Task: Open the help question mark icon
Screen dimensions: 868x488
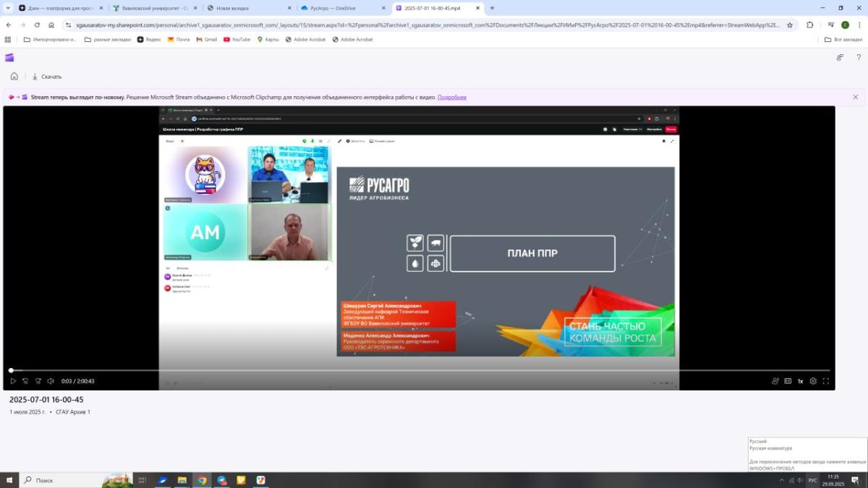Action: coord(859,57)
